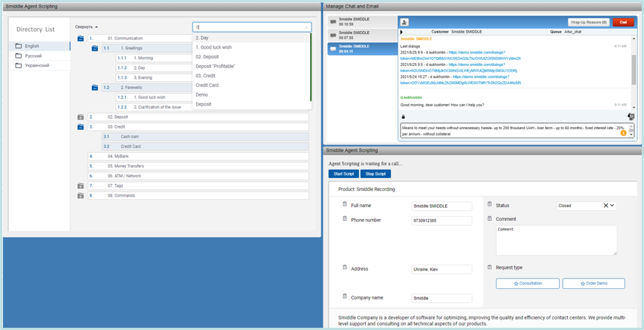The width and height of the screenshot is (644, 330).
Task: Click the red End chat button
Action: pos(623,22)
